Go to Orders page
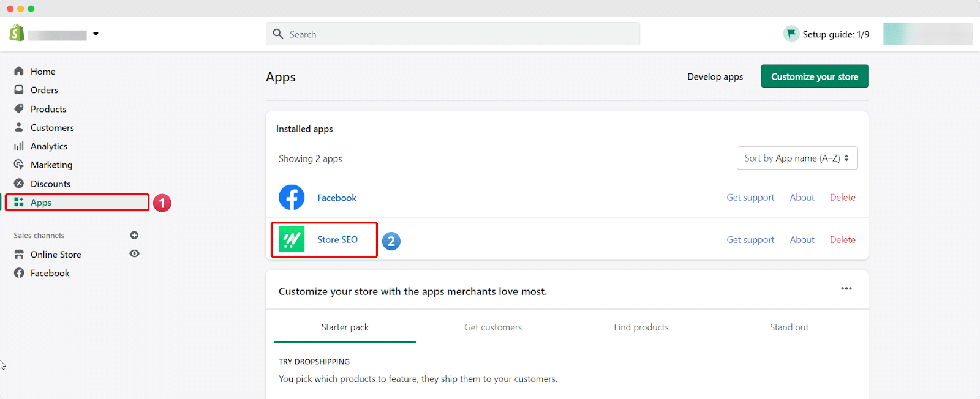 pos(44,90)
